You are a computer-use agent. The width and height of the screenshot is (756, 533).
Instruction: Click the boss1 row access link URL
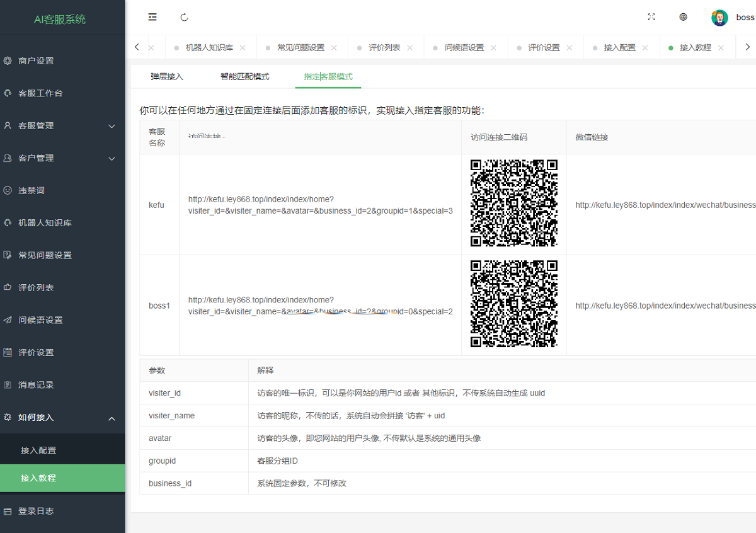[320, 306]
